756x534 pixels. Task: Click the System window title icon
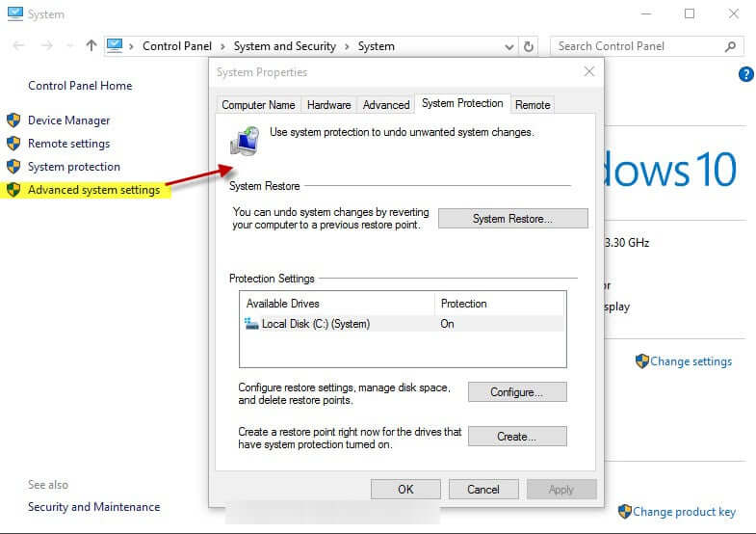15,14
